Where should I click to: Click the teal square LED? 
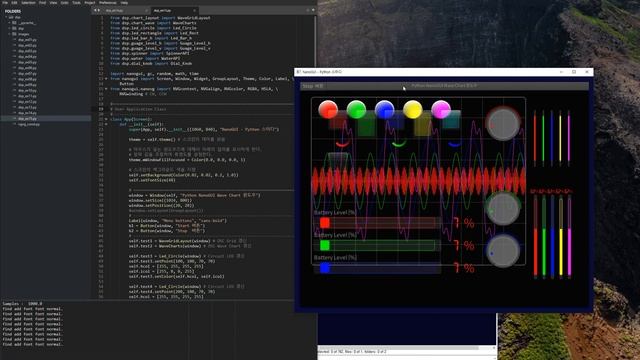click(451, 119)
